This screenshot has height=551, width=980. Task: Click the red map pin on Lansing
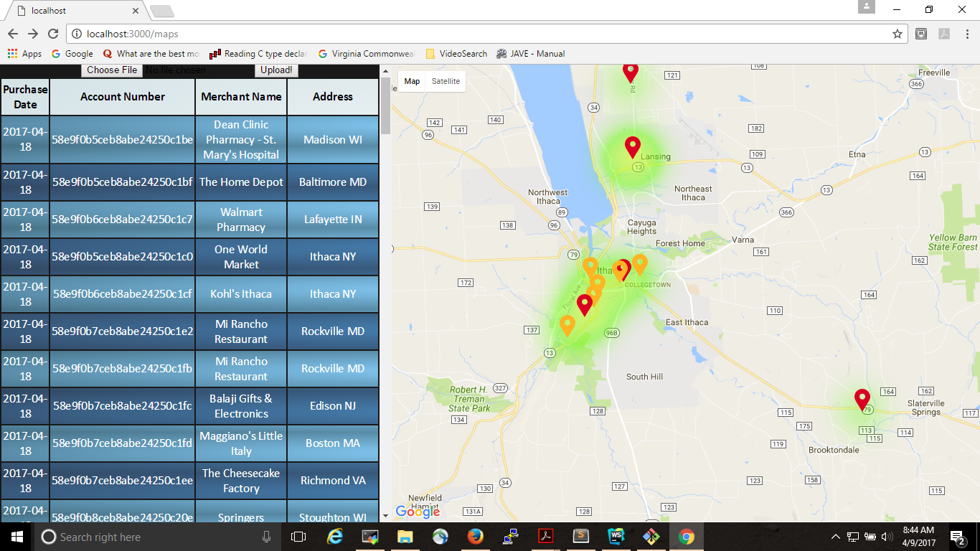(x=632, y=147)
